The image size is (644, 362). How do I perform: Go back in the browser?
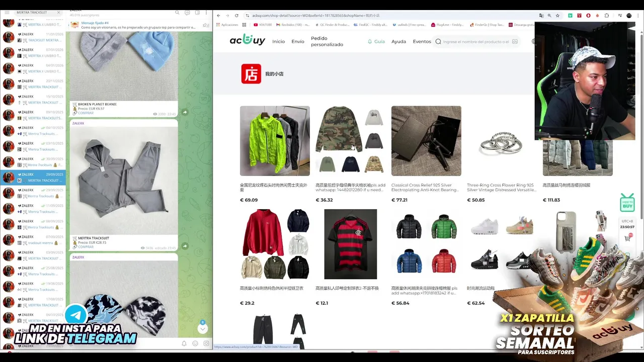point(218,16)
